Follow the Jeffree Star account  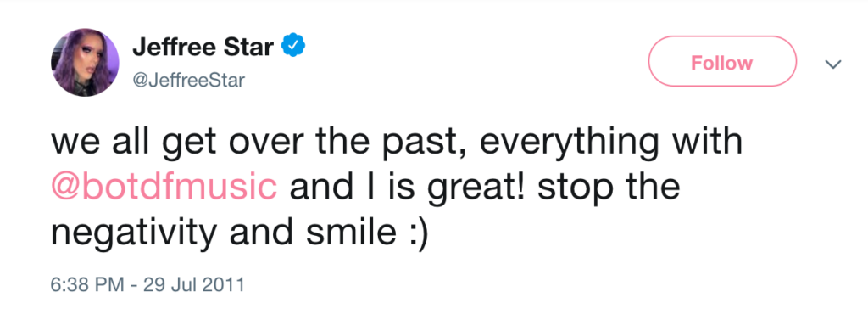722,63
